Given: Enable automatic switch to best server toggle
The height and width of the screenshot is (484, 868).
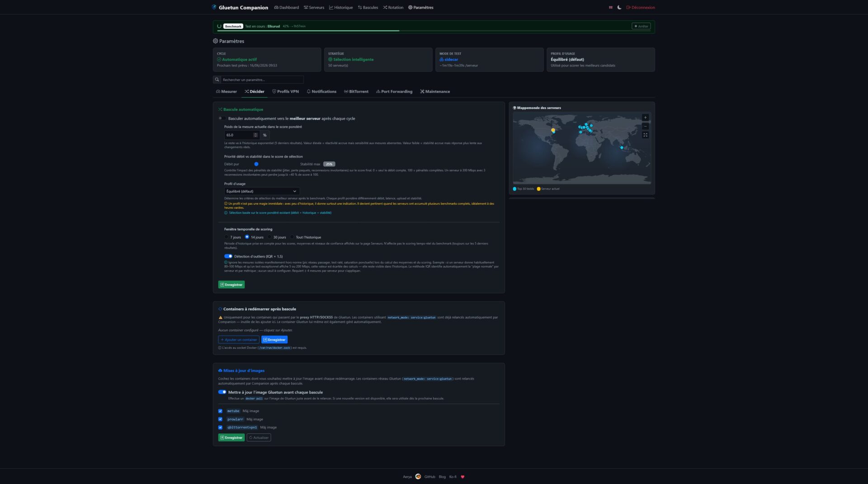Looking at the screenshot, I should click(222, 118).
